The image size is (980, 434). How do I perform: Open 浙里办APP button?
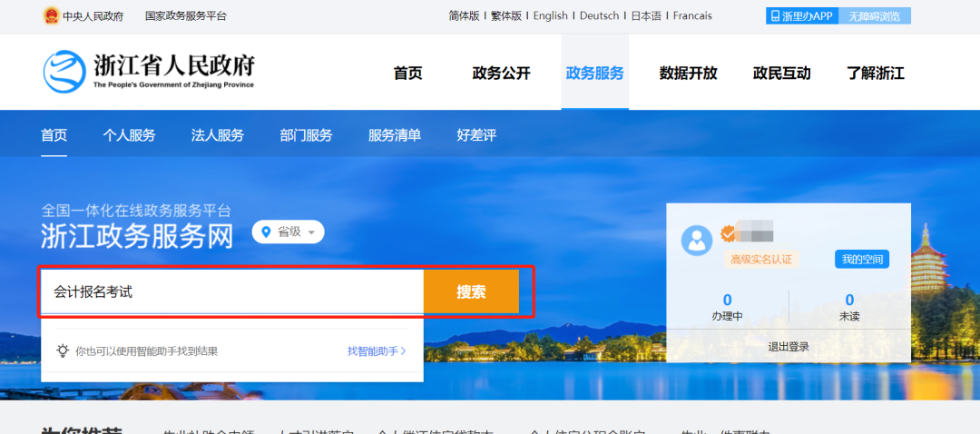tap(802, 15)
